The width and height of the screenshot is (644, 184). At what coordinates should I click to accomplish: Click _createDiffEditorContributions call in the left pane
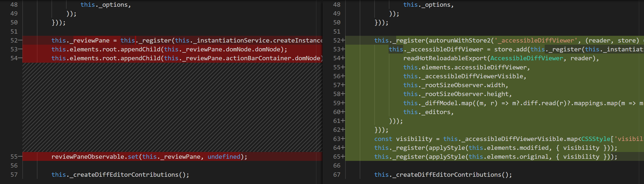(126, 175)
